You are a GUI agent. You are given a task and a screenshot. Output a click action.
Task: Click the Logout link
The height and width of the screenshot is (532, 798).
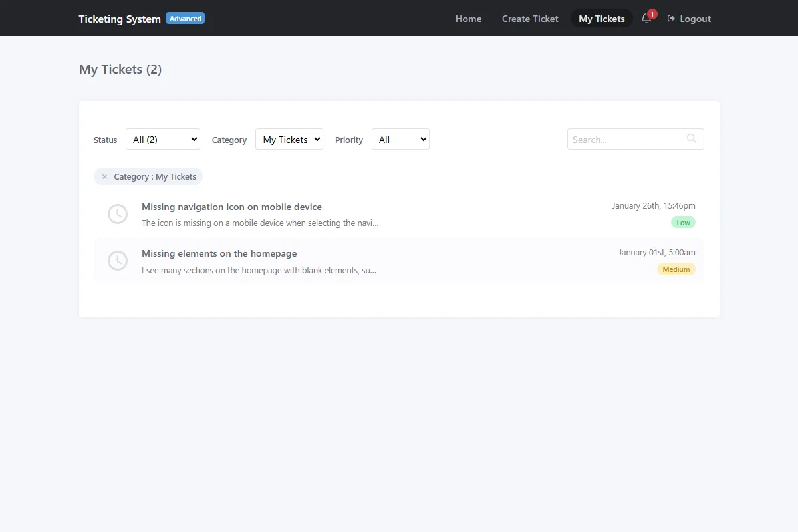(689, 19)
